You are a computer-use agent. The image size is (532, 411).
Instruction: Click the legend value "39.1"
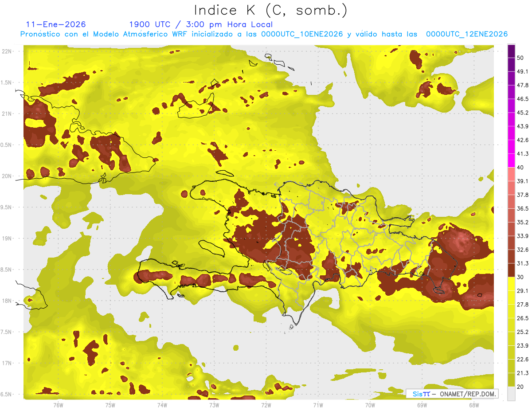(522, 181)
